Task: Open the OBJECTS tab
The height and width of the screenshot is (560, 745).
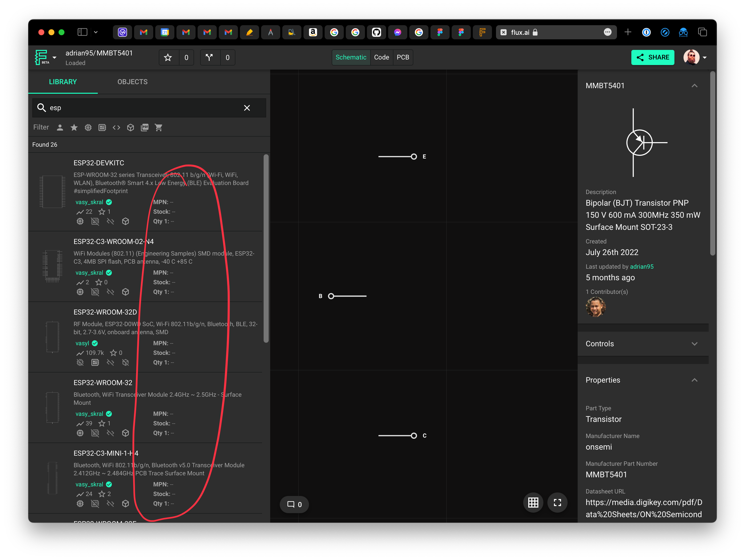Action: 132,82
